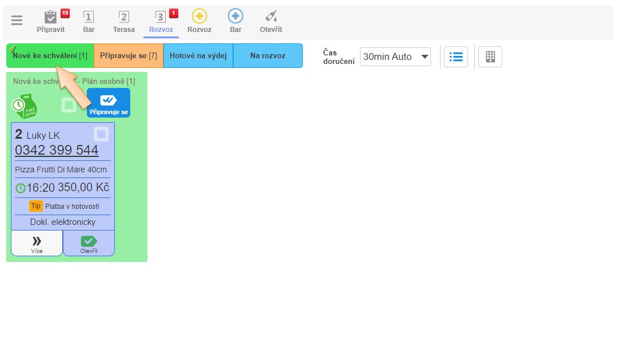The height and width of the screenshot is (343, 644).
Task: Click the take away bag icon
Action: tap(25, 107)
